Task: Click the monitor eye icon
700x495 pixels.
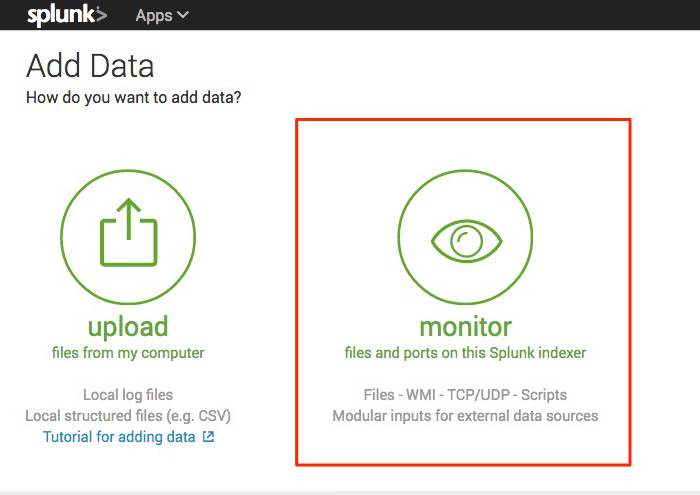Action: 465,239
